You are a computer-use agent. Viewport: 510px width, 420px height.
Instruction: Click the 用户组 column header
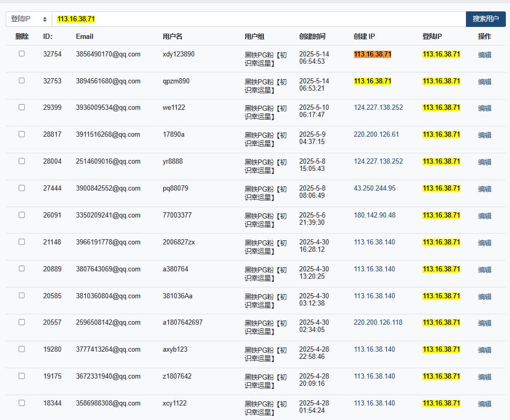[254, 36]
